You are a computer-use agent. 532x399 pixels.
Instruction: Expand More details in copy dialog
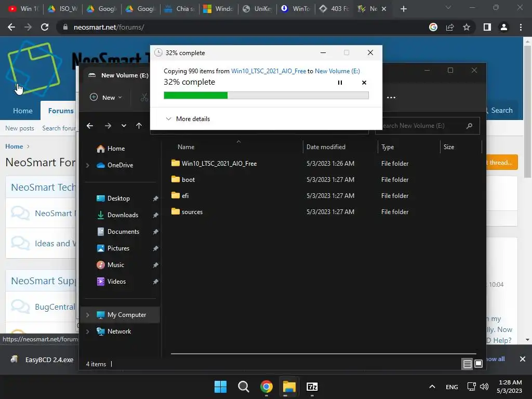tap(188, 119)
